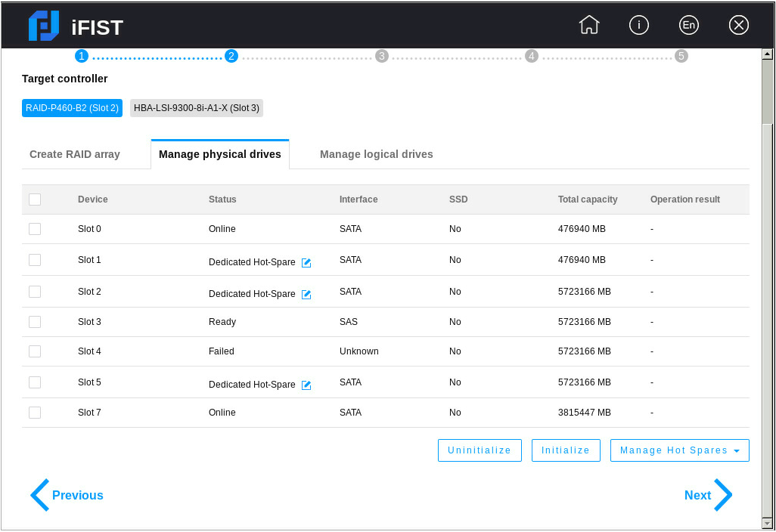Click the Unknown interface cell

pyautogui.click(x=359, y=351)
